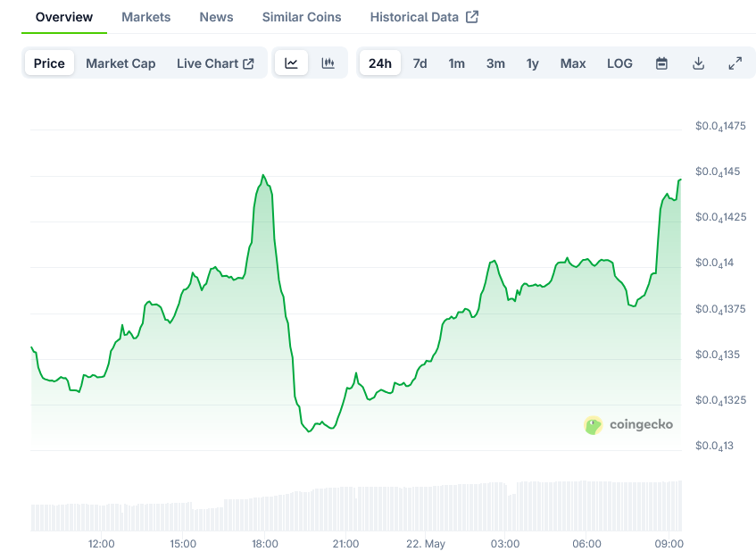Image resolution: width=756 pixels, height=560 pixels.
Task: Open the calendar date range picker
Action: [661, 63]
